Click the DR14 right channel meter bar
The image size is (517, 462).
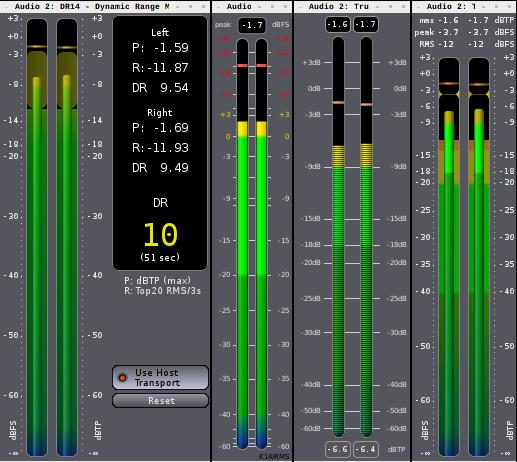tap(67, 237)
